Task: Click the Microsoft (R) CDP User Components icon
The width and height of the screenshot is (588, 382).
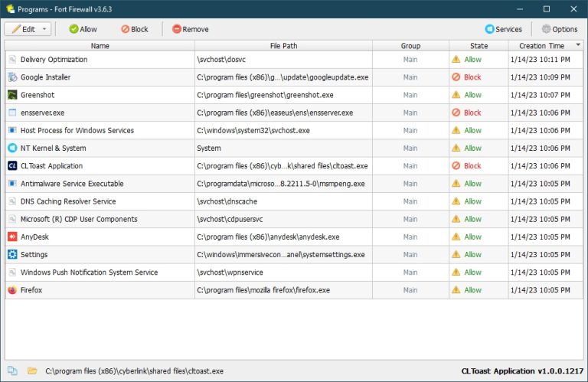Action: (12, 219)
